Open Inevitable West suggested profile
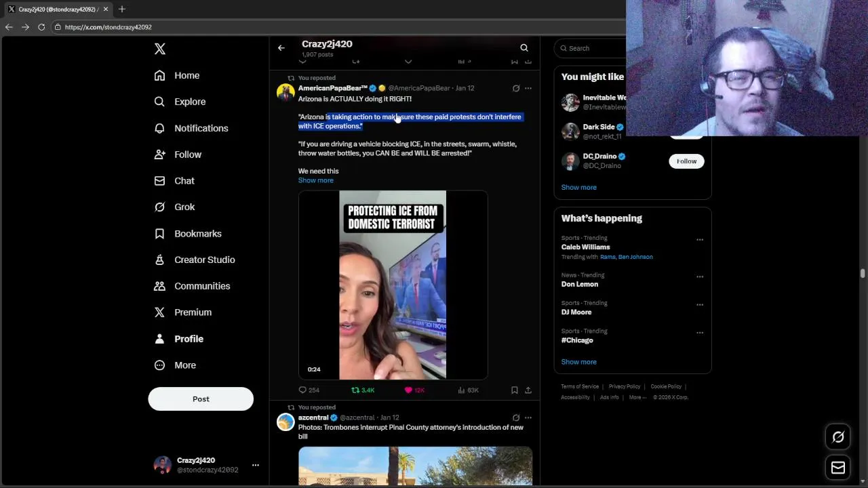The height and width of the screenshot is (488, 868). pyautogui.click(x=604, y=98)
